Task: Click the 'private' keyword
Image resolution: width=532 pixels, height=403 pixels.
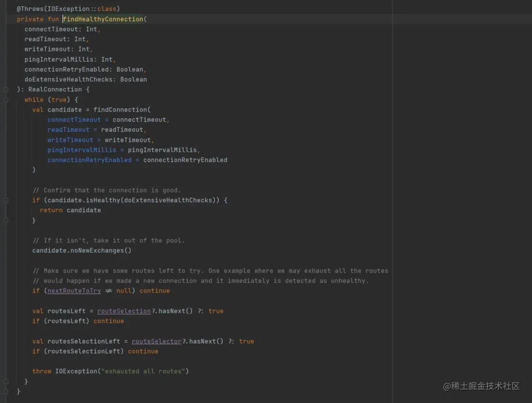Action: (x=30, y=19)
